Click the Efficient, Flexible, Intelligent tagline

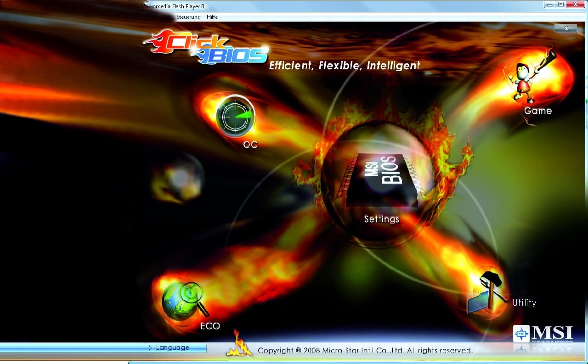coord(345,66)
